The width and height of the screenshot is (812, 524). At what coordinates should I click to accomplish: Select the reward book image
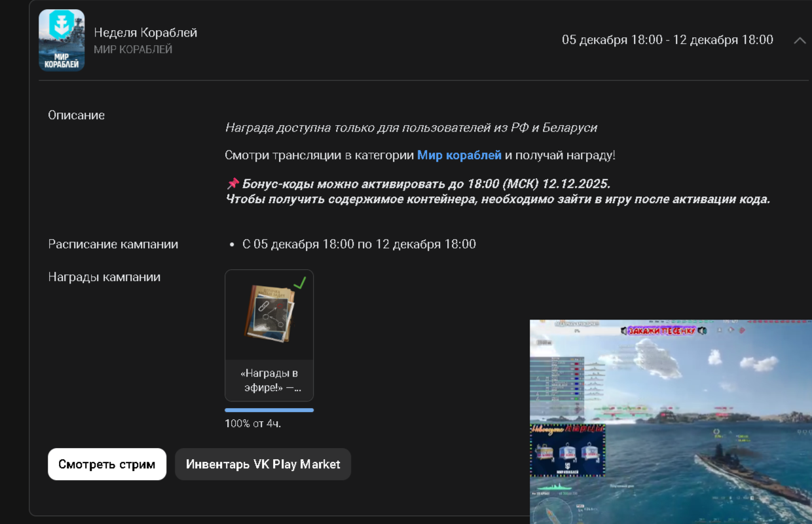(x=269, y=312)
